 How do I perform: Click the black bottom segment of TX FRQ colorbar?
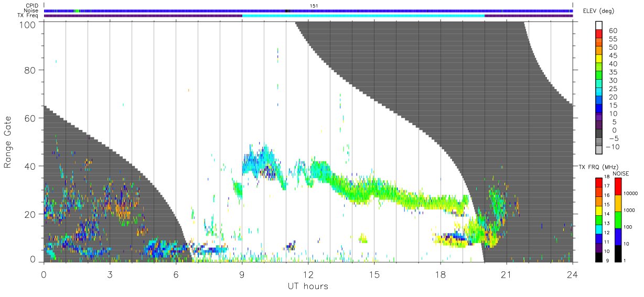(x=599, y=257)
